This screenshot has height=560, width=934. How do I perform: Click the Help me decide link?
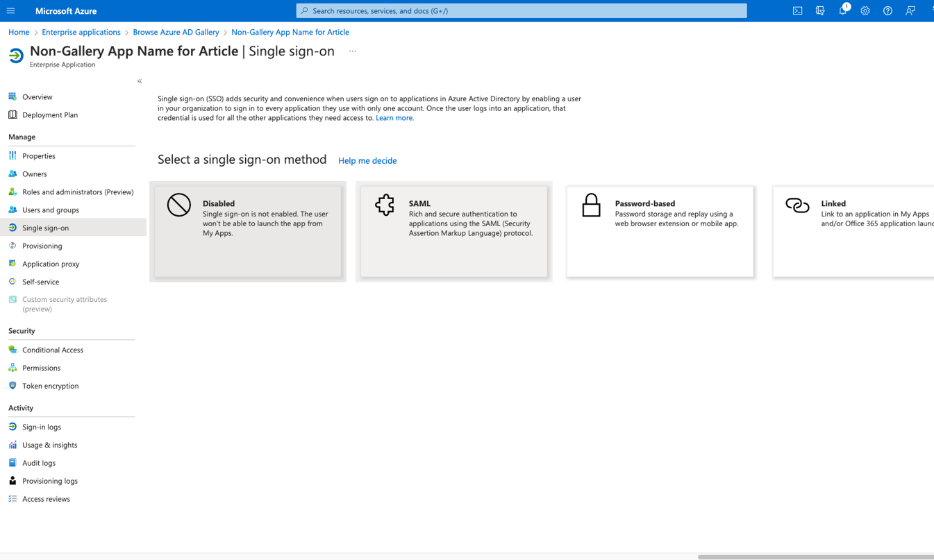(x=367, y=160)
